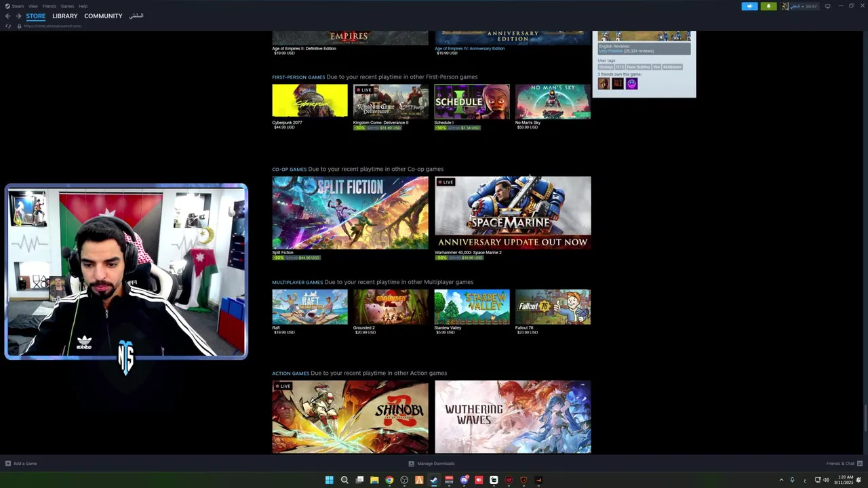Open the taskbar clock and date
This screenshot has width=868, height=488.
click(845, 480)
